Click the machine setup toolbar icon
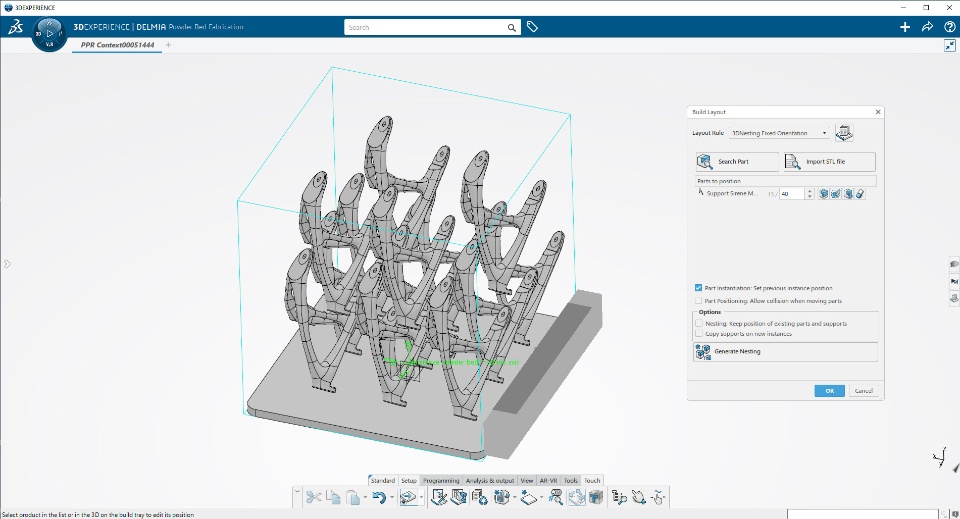960x519 pixels. 459,497
